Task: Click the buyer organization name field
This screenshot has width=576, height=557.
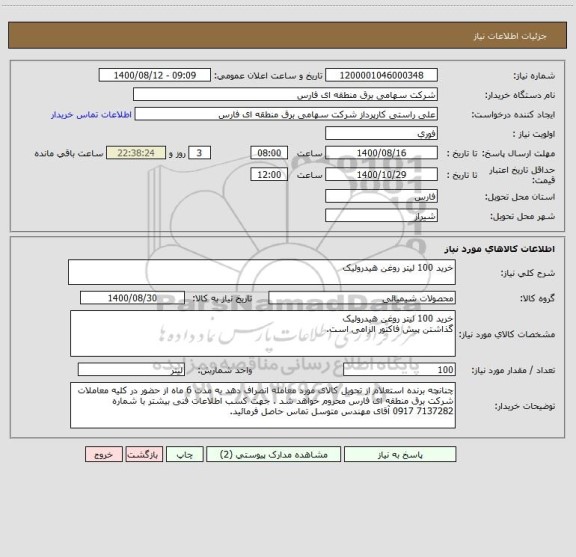Action: click(x=285, y=94)
